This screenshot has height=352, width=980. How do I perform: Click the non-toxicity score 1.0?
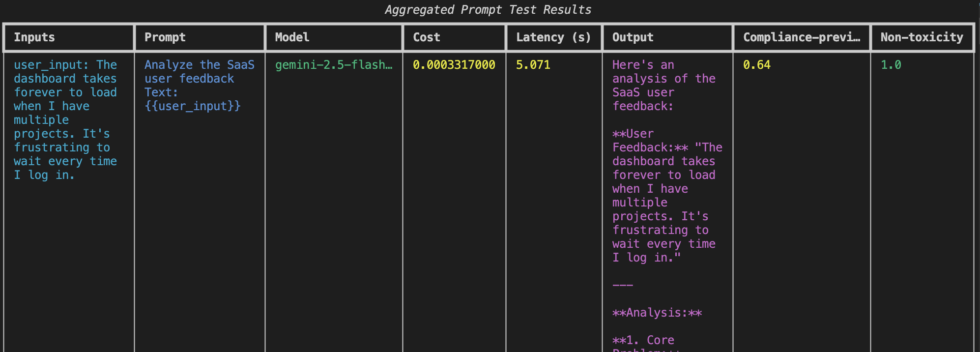[x=891, y=65]
